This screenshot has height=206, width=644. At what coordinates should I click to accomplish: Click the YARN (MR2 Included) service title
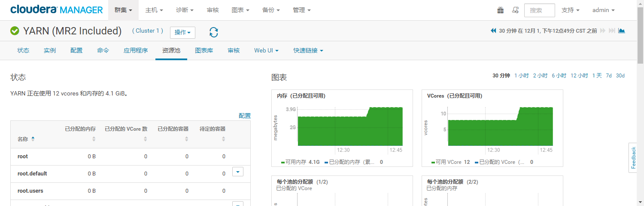pos(72,31)
